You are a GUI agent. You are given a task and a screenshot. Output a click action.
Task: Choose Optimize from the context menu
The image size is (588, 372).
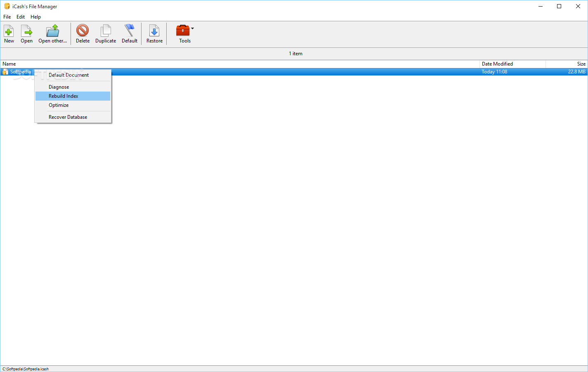[x=73, y=105]
